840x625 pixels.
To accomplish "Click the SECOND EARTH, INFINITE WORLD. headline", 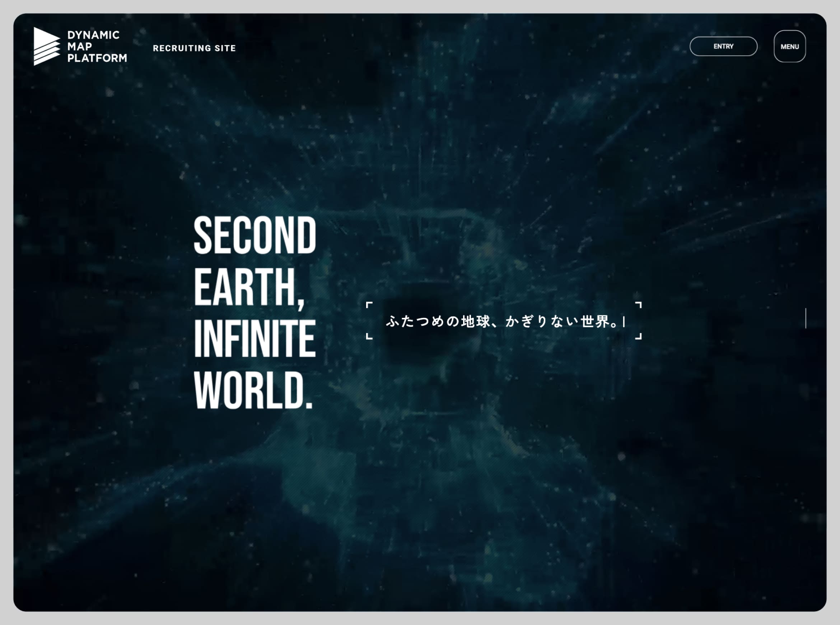I will pos(255,312).
